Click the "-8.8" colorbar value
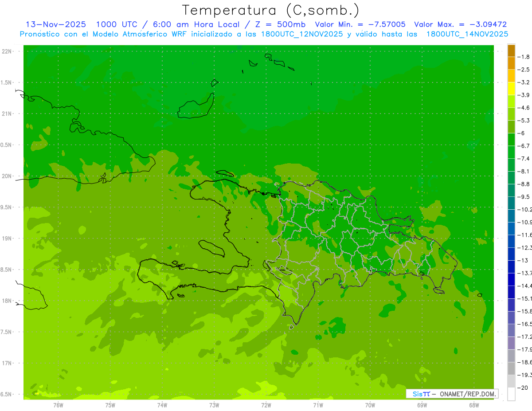532x411 pixels. click(524, 184)
